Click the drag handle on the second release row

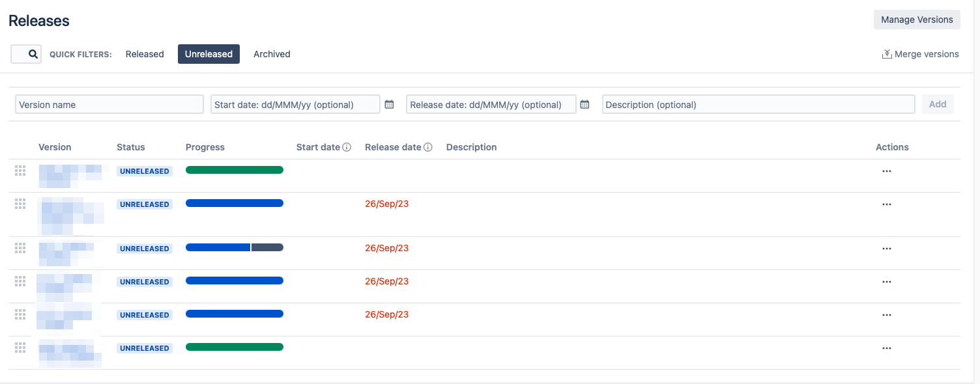pos(20,203)
